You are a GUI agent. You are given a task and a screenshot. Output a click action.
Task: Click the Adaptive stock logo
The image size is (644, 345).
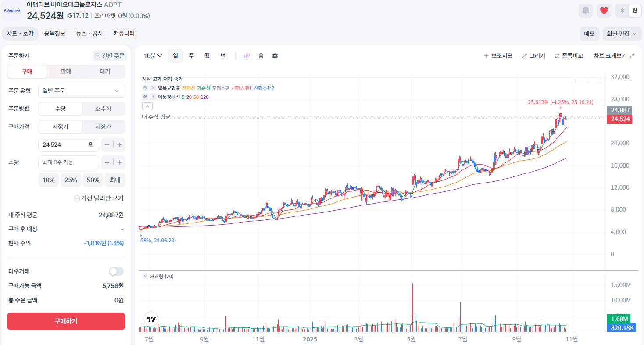tap(12, 11)
